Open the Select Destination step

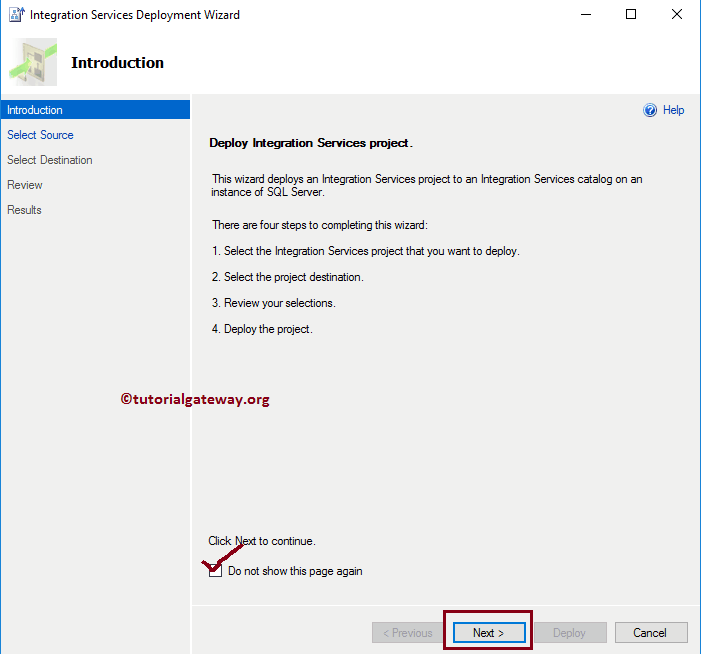[50, 160]
